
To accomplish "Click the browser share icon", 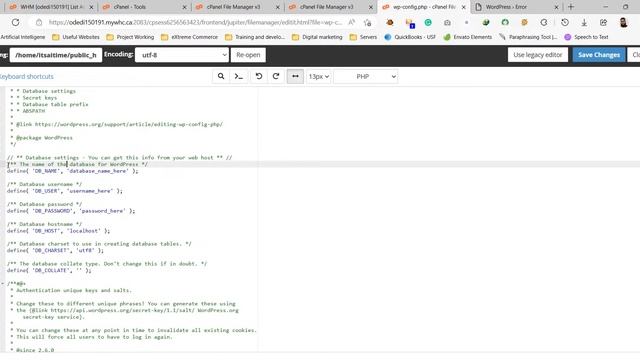I will [x=603, y=22].
